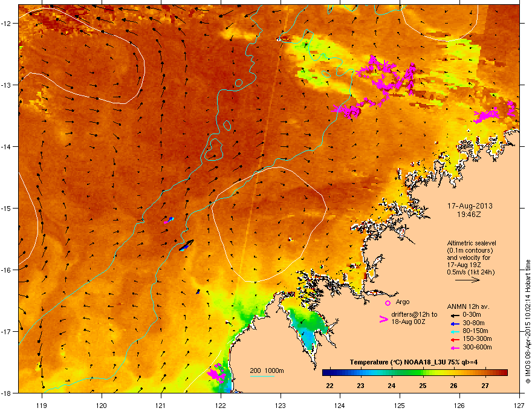This screenshot has height=411, width=532.
Task: Click the 'drifters@12h to' legend text
Action: coord(414,315)
